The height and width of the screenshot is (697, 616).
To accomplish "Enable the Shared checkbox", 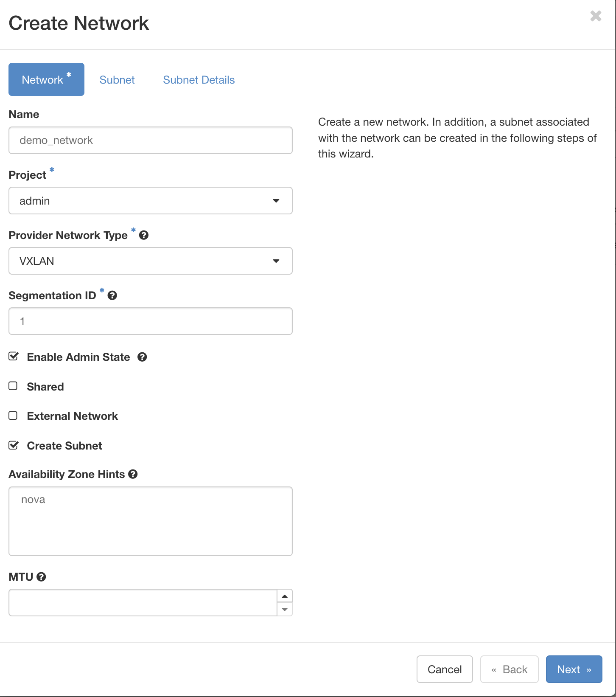I will pos(13,386).
